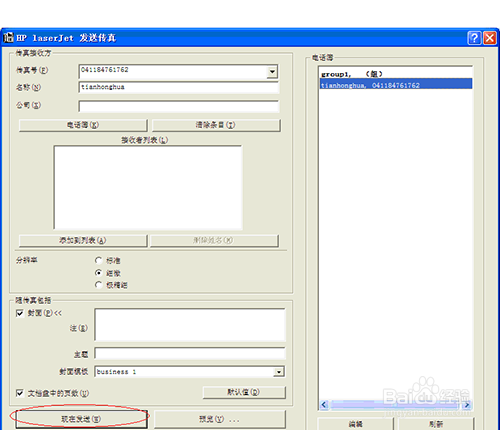The image size is (500, 430).
Task: Click the HP LaserJet title bar icon
Action: click(8, 38)
